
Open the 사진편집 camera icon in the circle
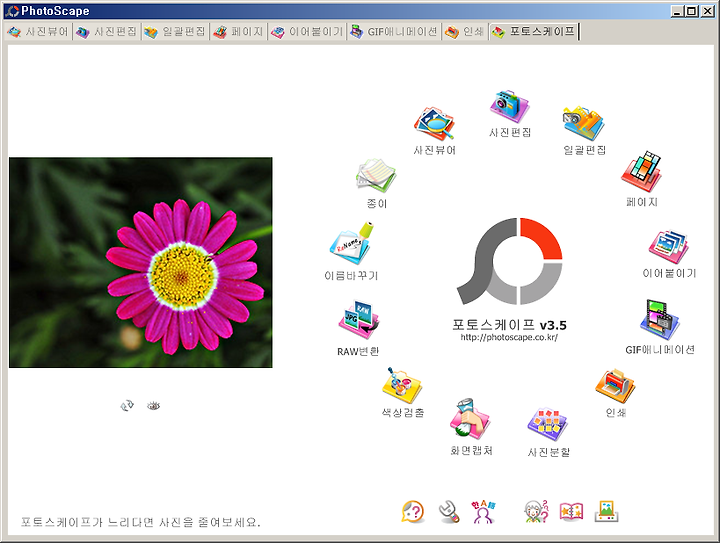pyautogui.click(x=509, y=106)
